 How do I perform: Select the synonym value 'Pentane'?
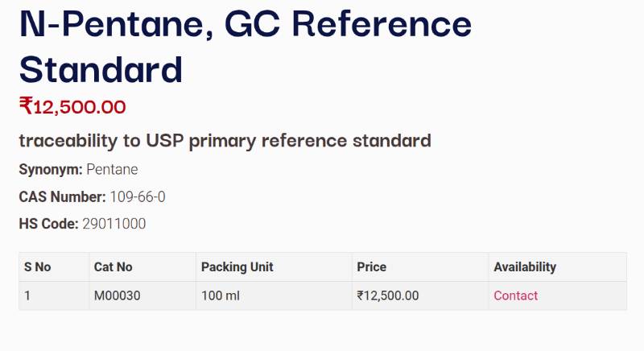click(x=112, y=170)
